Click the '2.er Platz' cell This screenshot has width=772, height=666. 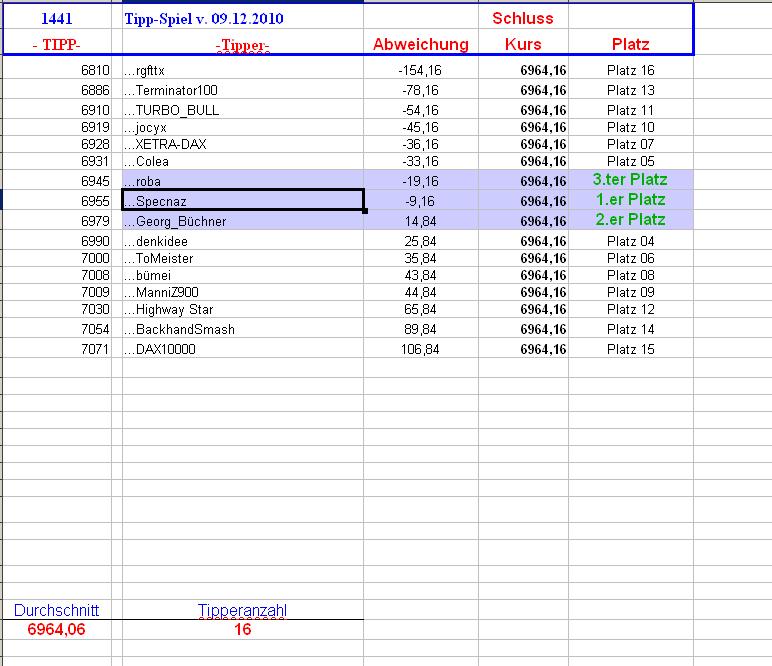pyautogui.click(x=631, y=220)
